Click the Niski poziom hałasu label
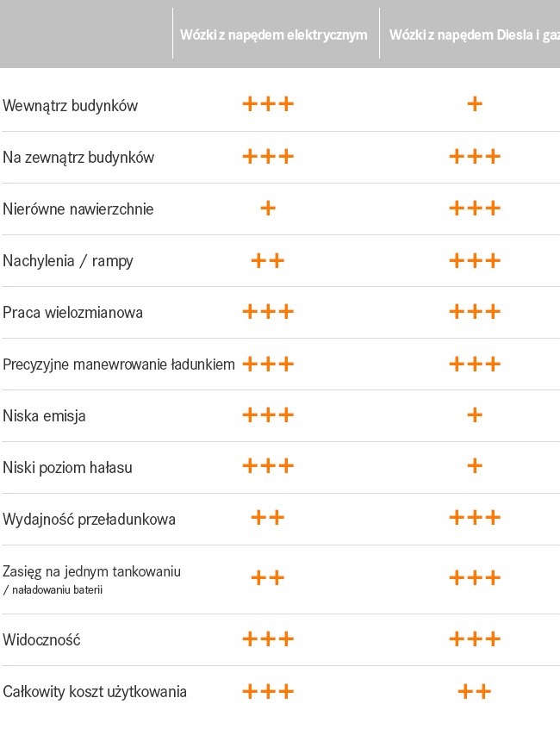 tap(67, 467)
